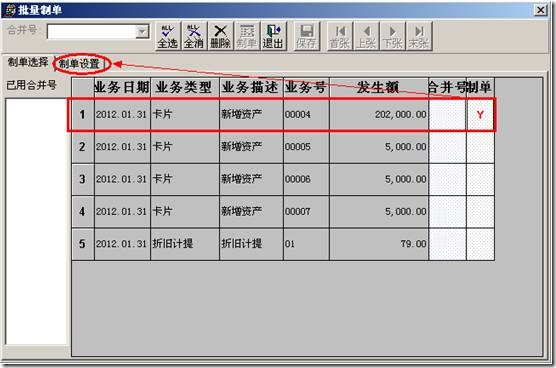The width and height of the screenshot is (556, 368).
Task: Go to first voucher with 首张
Action: [340, 36]
